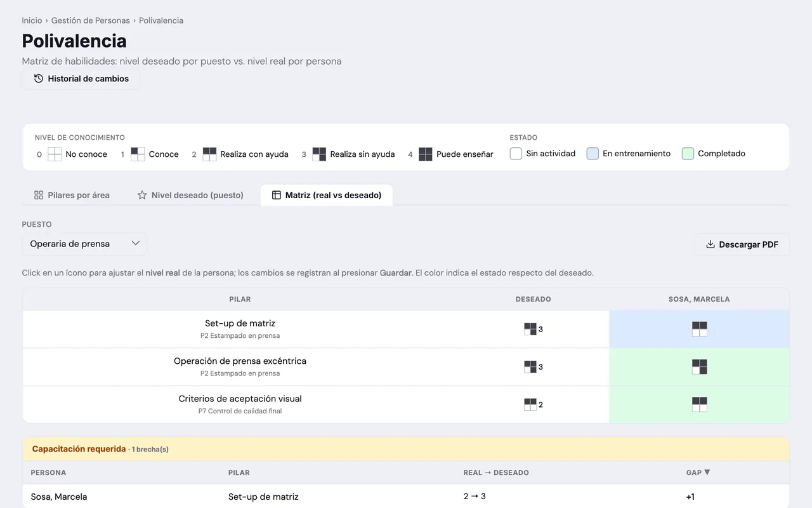Click the Puede enseñar legend icon
This screenshot has width=812, height=508.
tap(426, 154)
